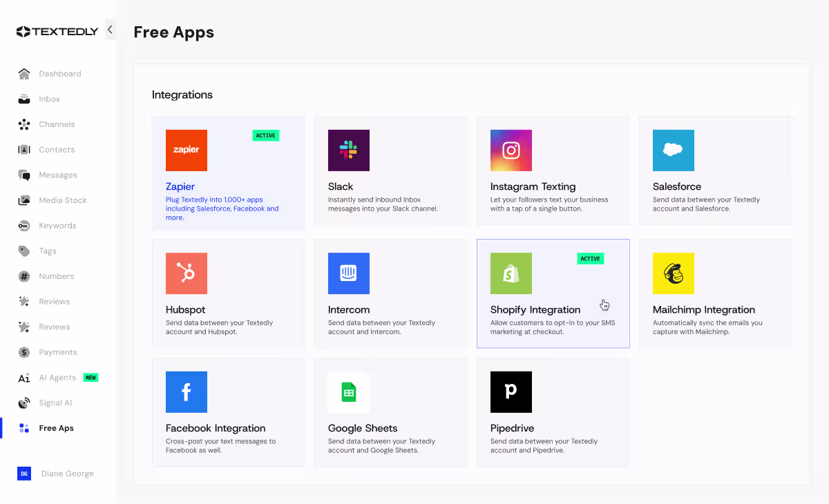Open the Slack integration title

[x=341, y=186]
